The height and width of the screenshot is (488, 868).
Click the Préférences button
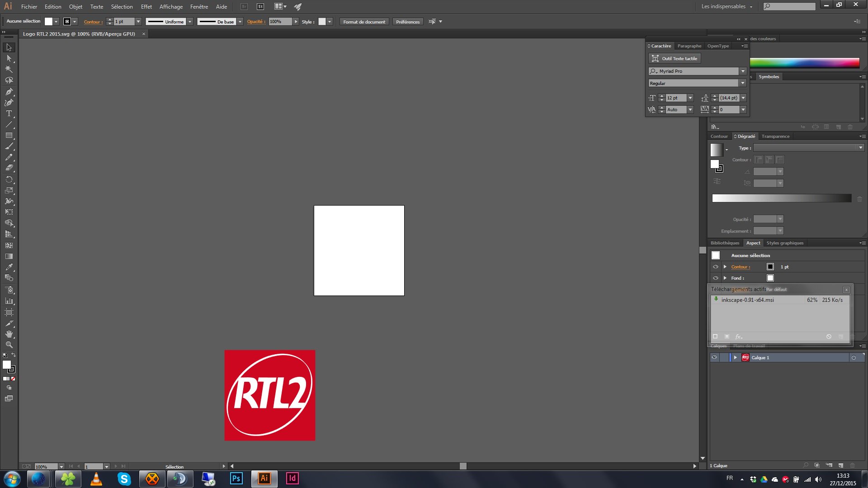point(408,22)
